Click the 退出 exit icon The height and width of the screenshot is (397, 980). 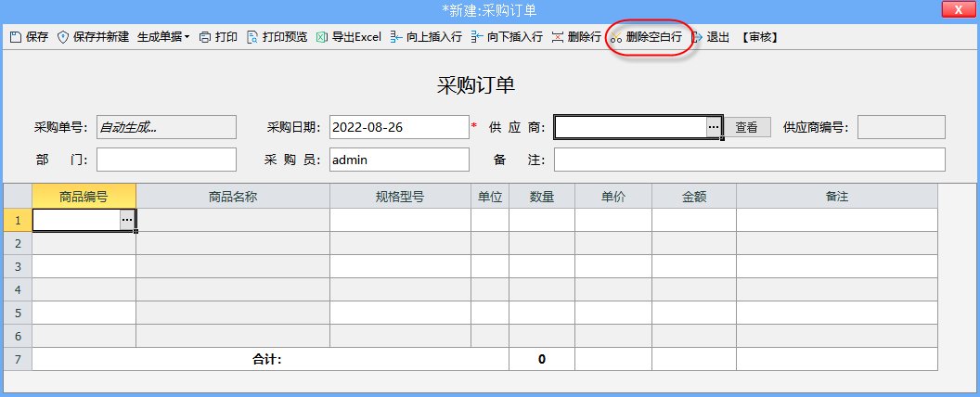click(697, 37)
